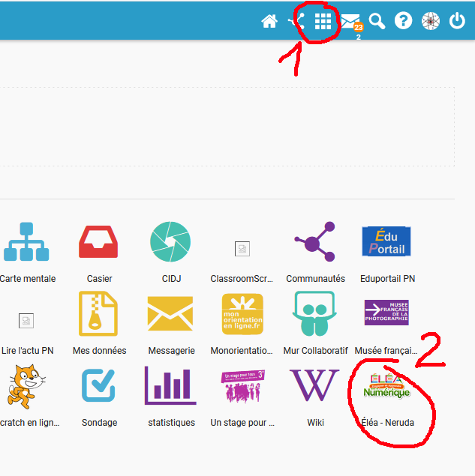The width and height of the screenshot is (475, 476).
Task: Launch Eduportail PN
Action: click(x=386, y=241)
